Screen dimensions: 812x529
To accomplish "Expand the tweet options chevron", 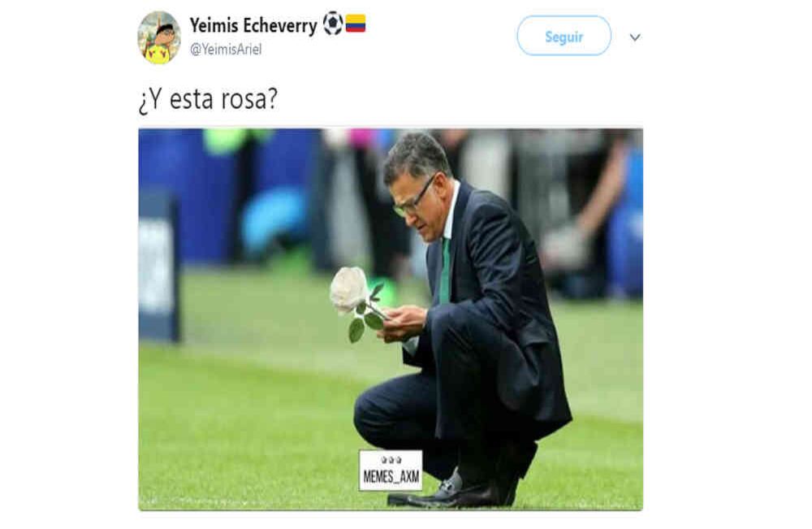I will coord(635,37).
